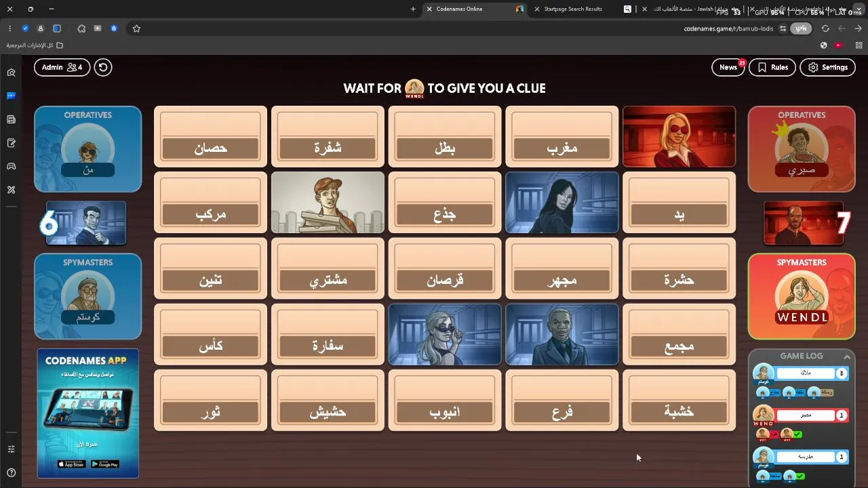The height and width of the screenshot is (488, 868).
Task: Open the News button with 25 badge
Action: pyautogui.click(x=728, y=67)
